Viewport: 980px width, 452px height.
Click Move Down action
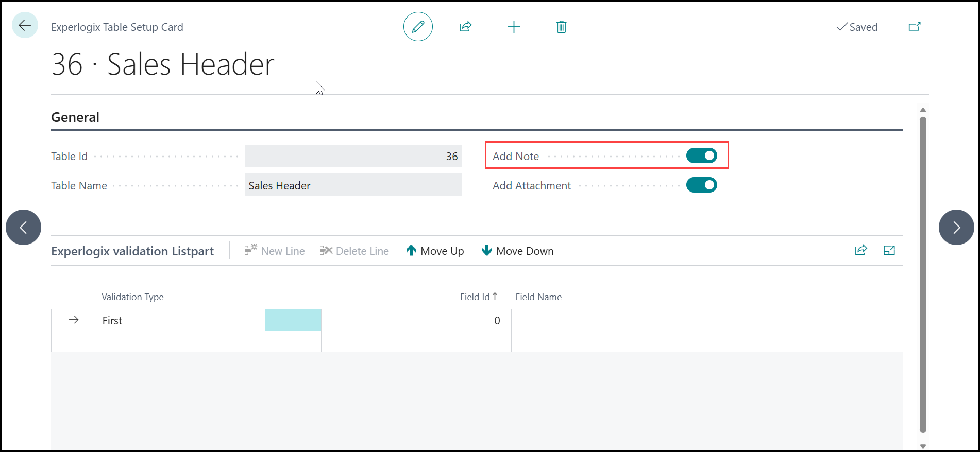click(517, 251)
